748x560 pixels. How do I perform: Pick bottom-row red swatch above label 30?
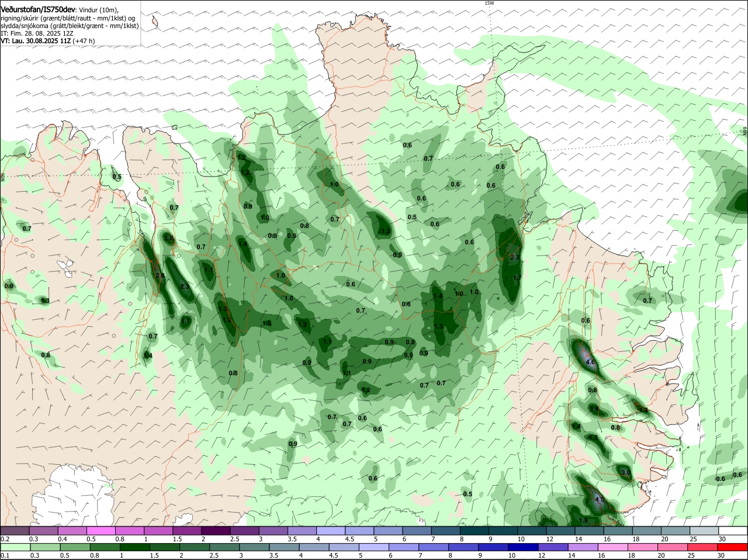733,547
